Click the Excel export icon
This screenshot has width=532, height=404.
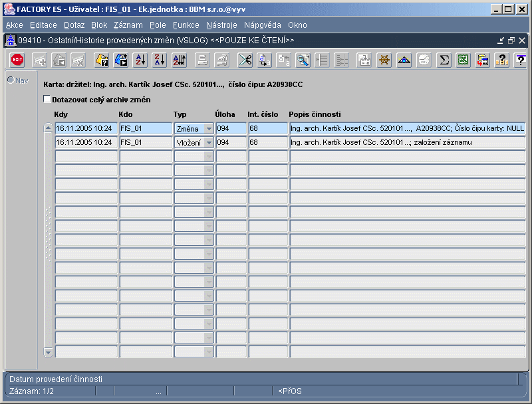(x=463, y=60)
